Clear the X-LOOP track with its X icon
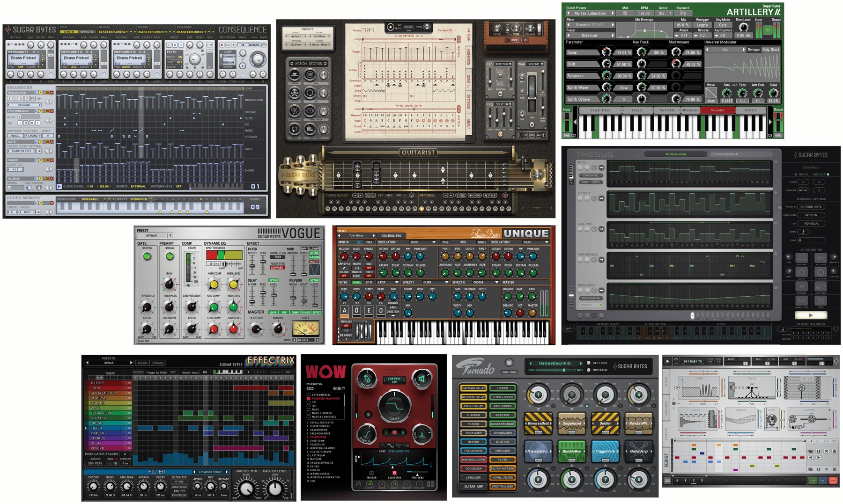Image resolution: width=843 pixels, height=504 pixels. [x=125, y=383]
